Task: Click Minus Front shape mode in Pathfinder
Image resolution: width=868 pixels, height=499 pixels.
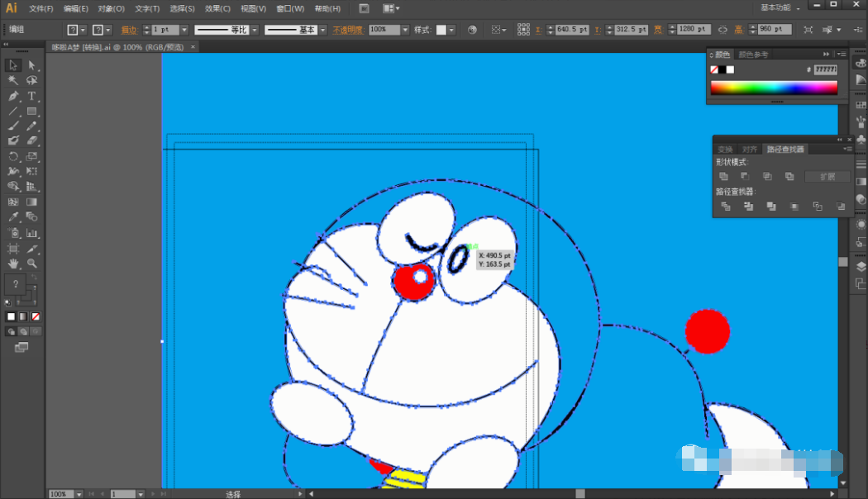Action: 745,177
